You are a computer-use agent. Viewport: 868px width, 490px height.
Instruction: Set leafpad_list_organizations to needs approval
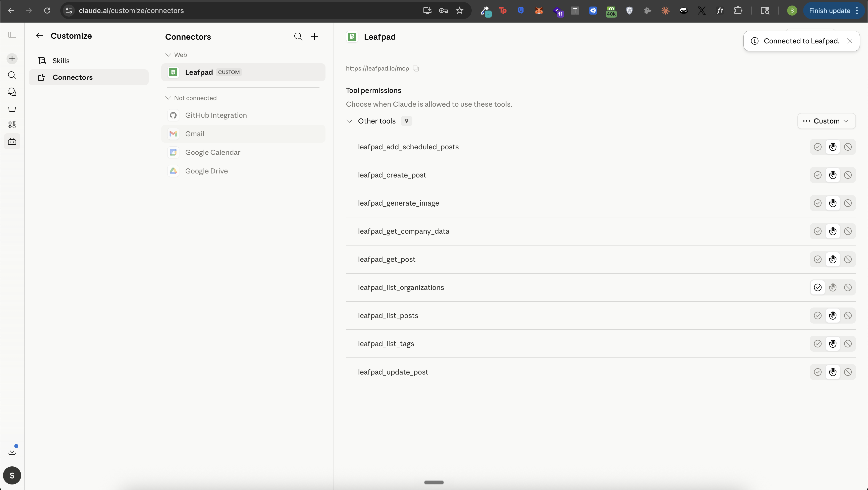pyautogui.click(x=833, y=288)
